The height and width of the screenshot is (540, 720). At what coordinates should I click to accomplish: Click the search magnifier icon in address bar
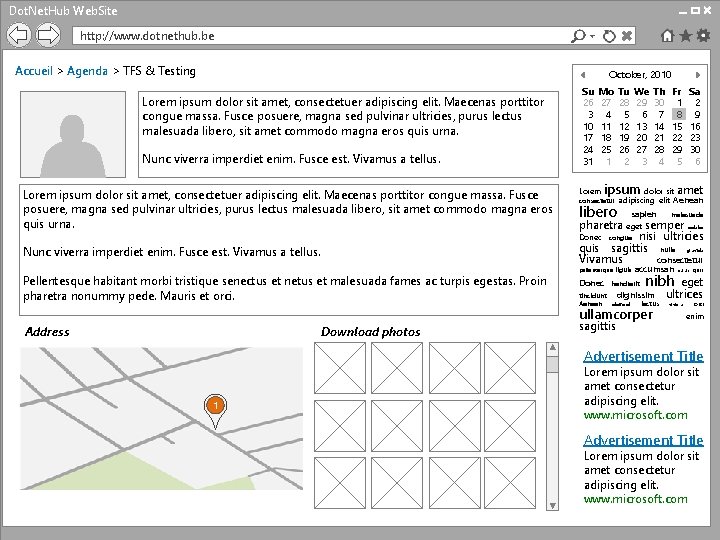[x=578, y=36]
